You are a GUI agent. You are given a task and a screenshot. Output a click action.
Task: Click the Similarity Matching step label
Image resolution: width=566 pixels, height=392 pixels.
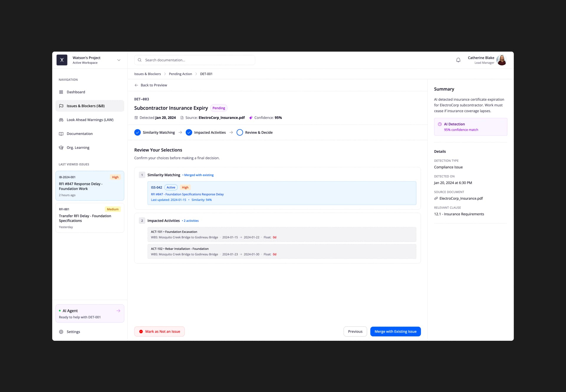[x=159, y=133]
